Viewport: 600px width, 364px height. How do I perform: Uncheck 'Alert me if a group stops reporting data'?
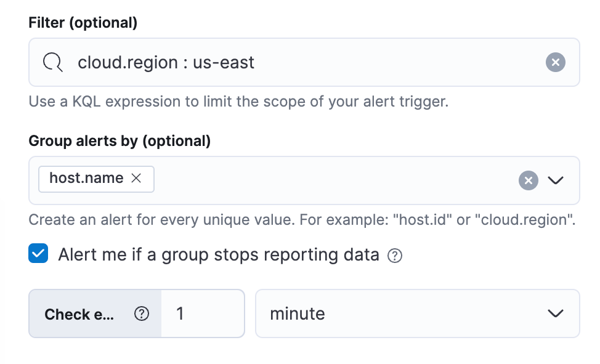tap(38, 253)
